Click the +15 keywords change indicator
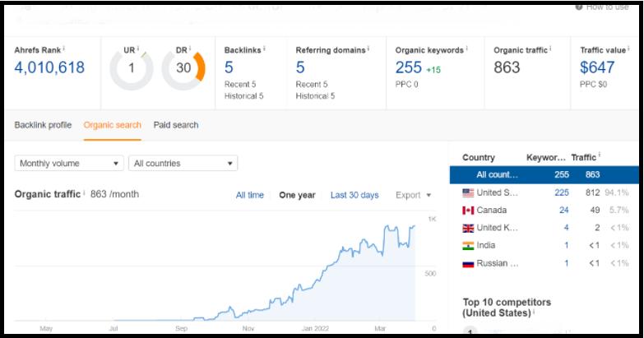The image size is (644, 338). point(433,70)
